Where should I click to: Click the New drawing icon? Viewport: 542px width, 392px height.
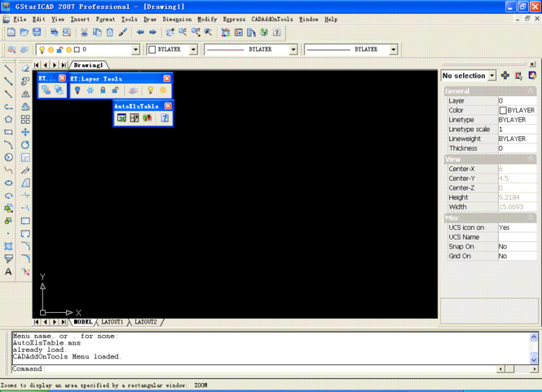[11, 33]
